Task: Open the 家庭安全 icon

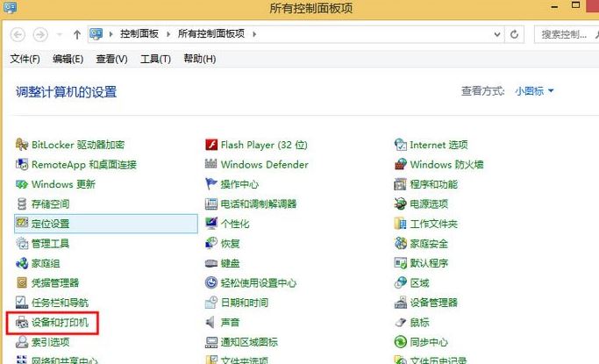Action: 400,243
